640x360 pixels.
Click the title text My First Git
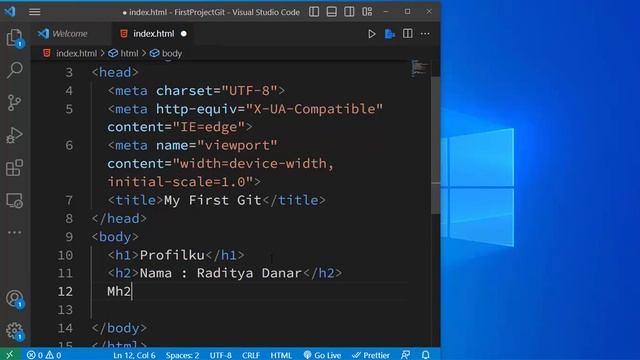[x=212, y=200]
